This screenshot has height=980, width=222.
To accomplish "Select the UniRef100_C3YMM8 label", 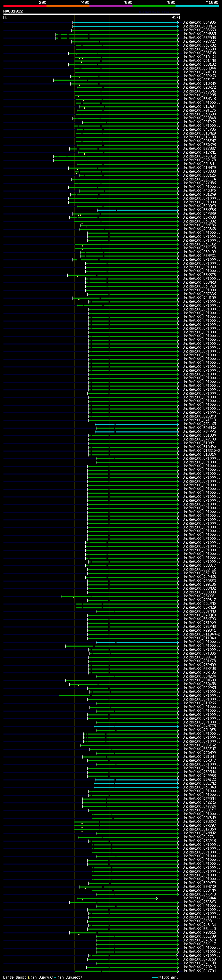I will point(199,611).
